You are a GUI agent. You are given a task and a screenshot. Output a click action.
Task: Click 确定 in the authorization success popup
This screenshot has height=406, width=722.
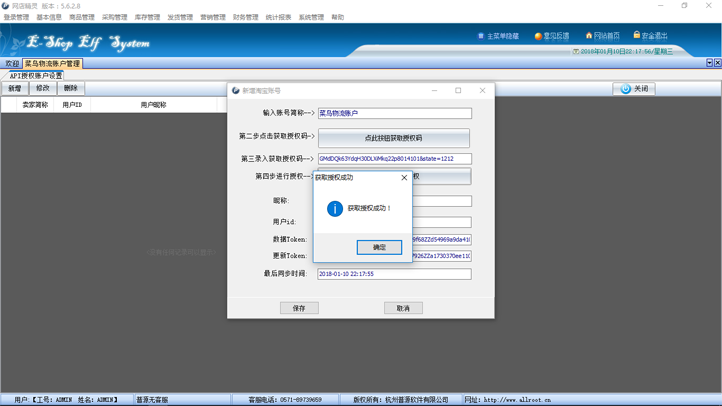pos(379,247)
